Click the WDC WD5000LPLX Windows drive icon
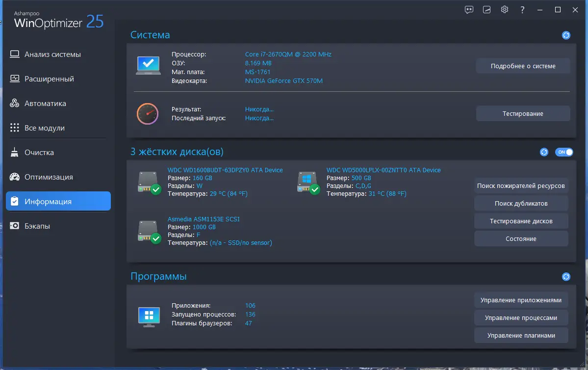The height and width of the screenshot is (370, 588). [308, 183]
